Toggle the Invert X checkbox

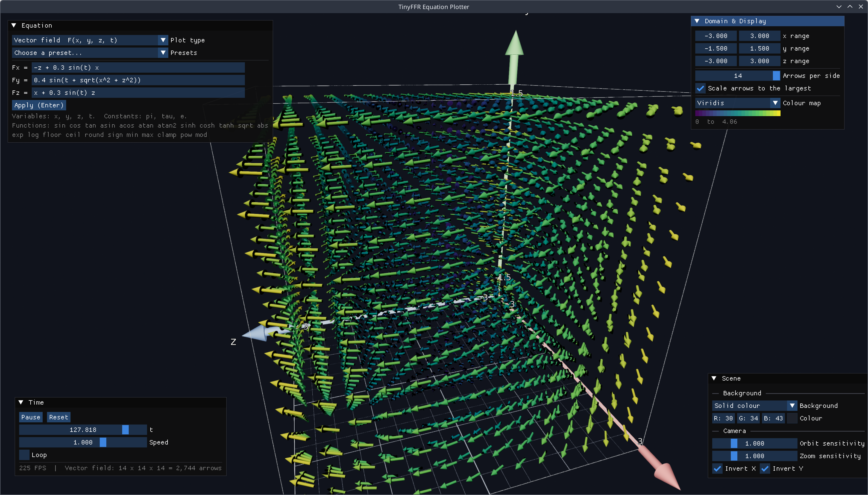tap(717, 469)
